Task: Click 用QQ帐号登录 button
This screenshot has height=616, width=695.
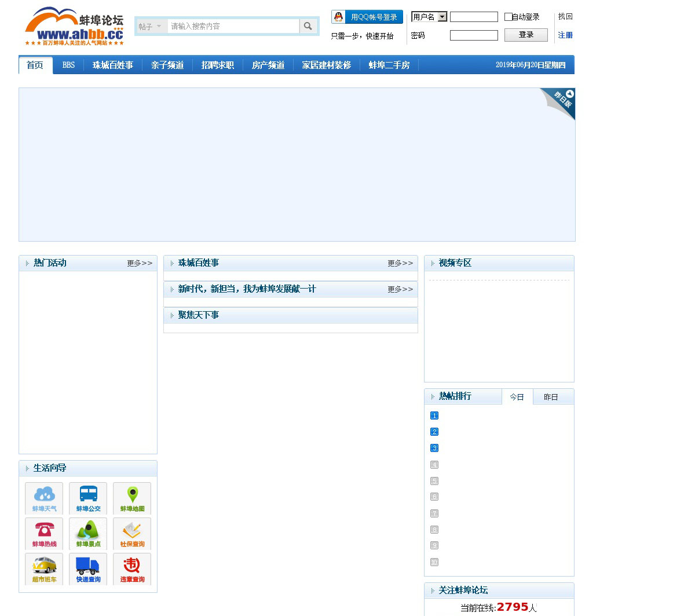Action: coord(367,17)
